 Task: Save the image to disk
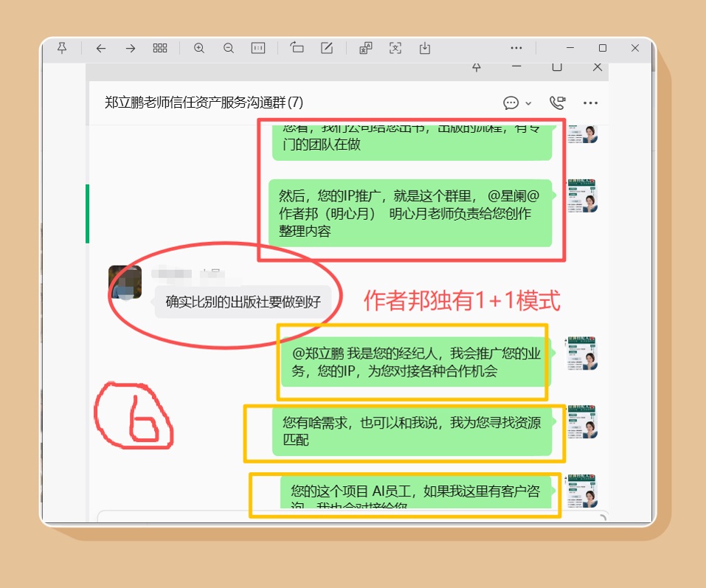tap(425, 48)
